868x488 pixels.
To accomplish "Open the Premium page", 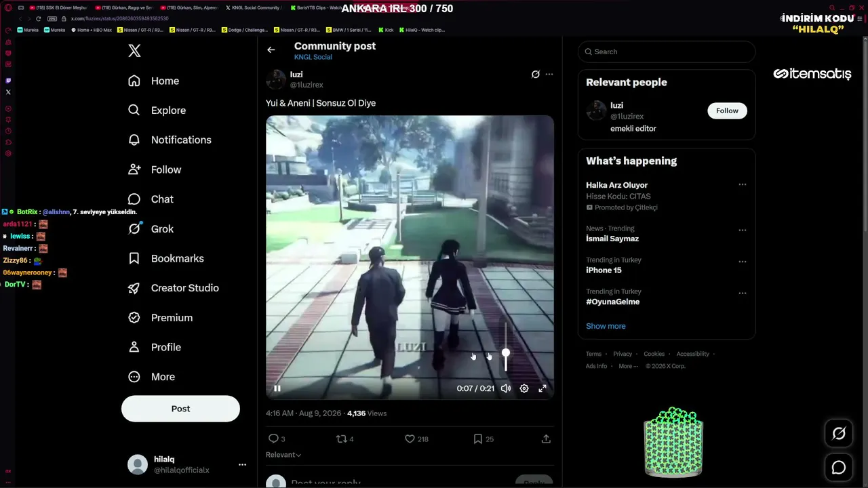I will [160, 317].
